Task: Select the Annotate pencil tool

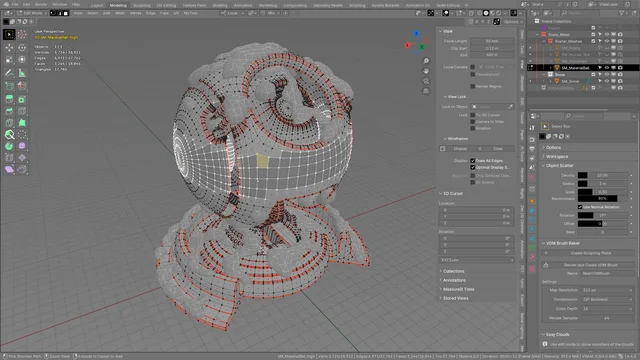Action: point(9,73)
